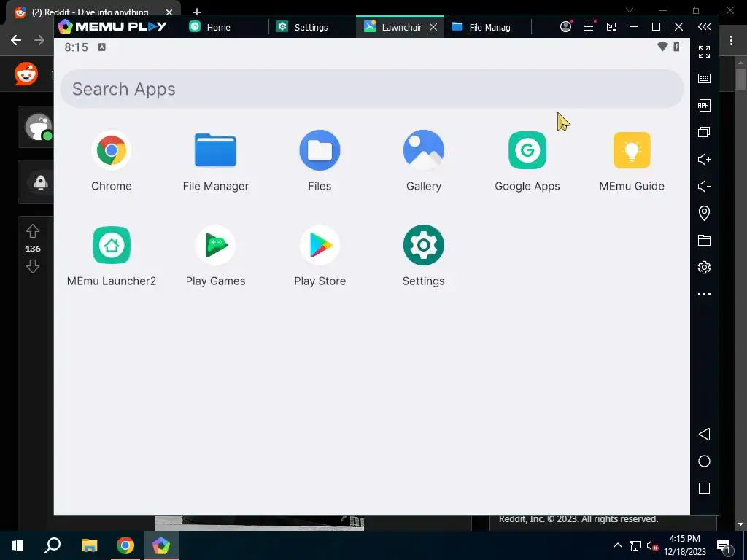The image size is (747, 560).
Task: Open Chrome's three-dot menu
Action: point(731,41)
